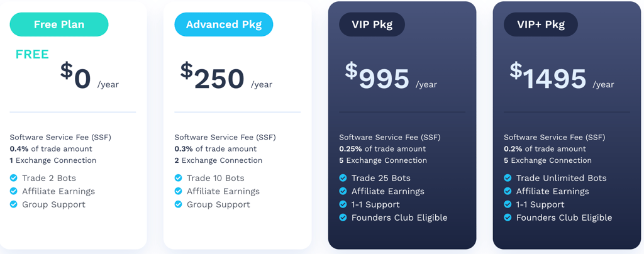Screen dimensions: 644x254
Task: Pick the VIP+ Pkg button
Action: coord(541,25)
